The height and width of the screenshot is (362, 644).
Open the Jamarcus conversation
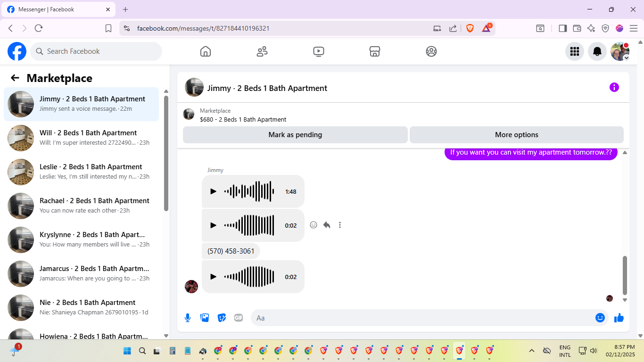click(x=81, y=273)
